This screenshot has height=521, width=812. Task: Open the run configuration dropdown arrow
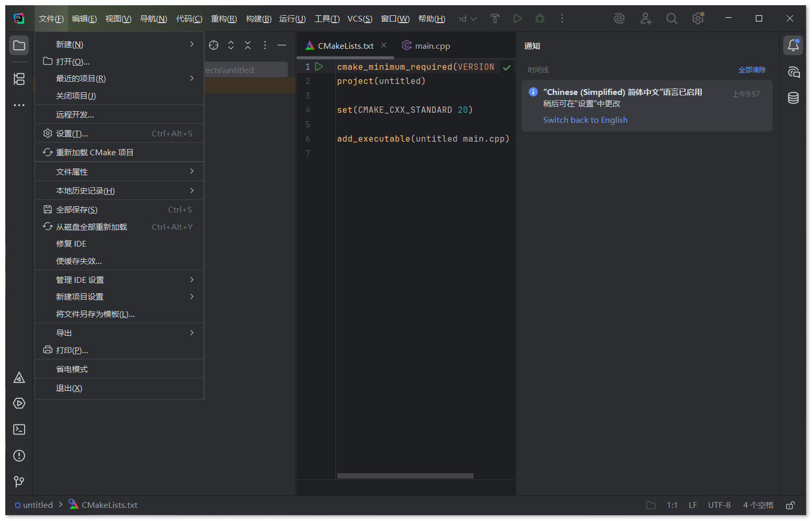pyautogui.click(x=473, y=19)
